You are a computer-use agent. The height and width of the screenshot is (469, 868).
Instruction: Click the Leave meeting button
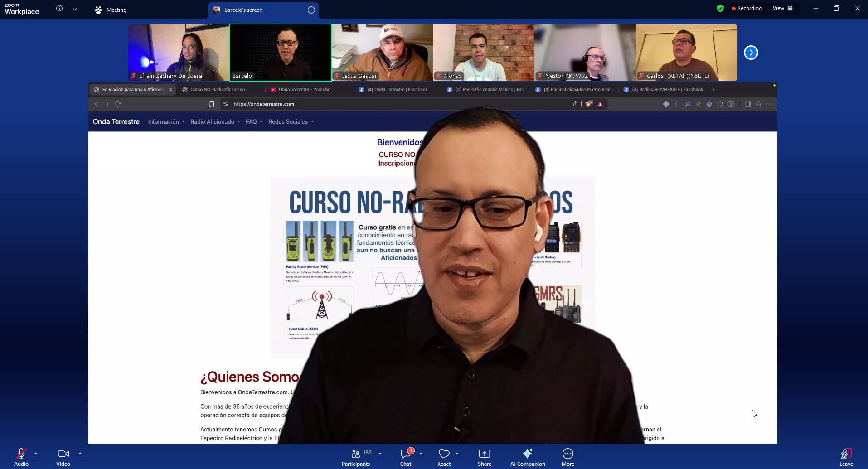[x=846, y=457]
